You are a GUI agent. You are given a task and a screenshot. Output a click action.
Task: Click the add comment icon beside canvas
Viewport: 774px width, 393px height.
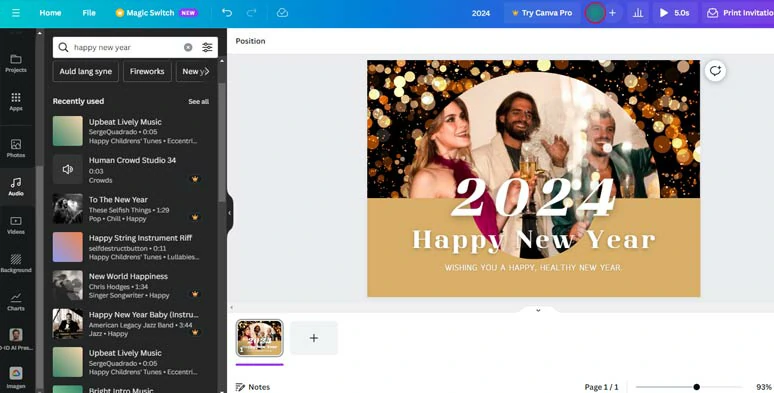coord(715,71)
